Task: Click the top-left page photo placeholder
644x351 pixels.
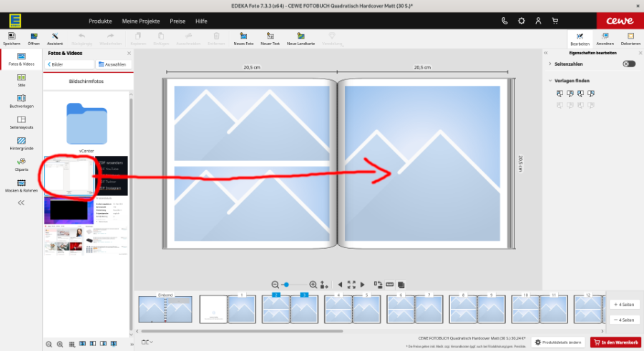Action: [x=252, y=123]
